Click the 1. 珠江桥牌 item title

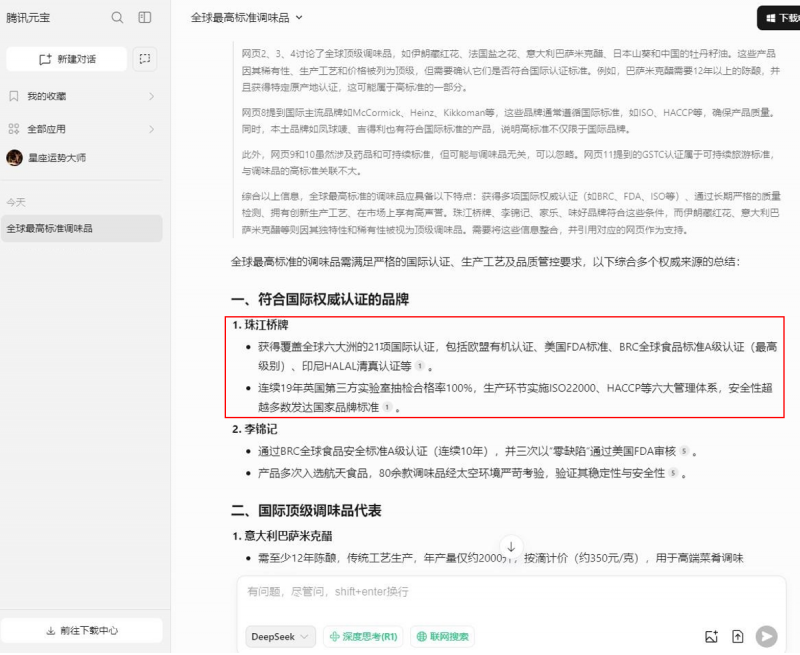pyautogui.click(x=260, y=325)
